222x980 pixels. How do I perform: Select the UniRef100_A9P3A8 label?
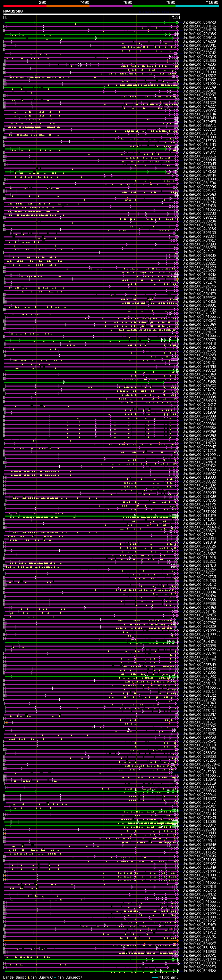click(199, 435)
